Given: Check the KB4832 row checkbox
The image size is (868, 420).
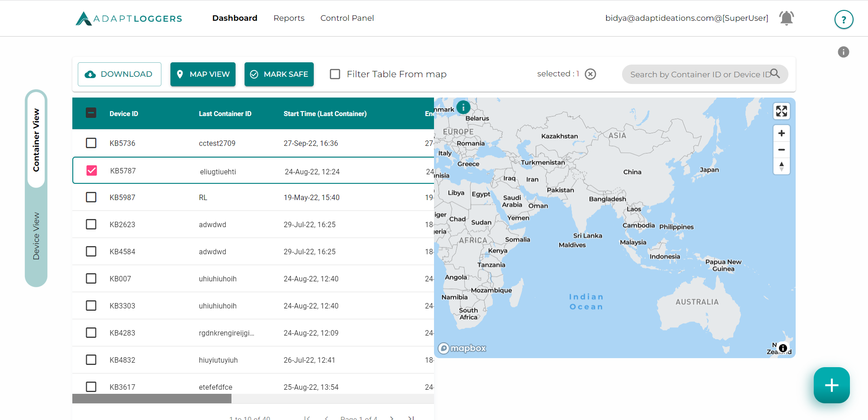Looking at the screenshot, I should (x=91, y=360).
